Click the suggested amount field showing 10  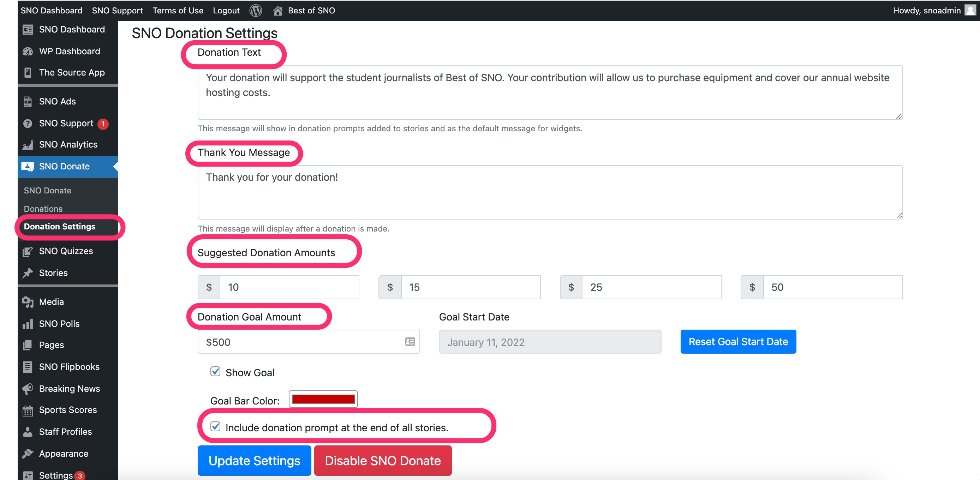(x=289, y=288)
